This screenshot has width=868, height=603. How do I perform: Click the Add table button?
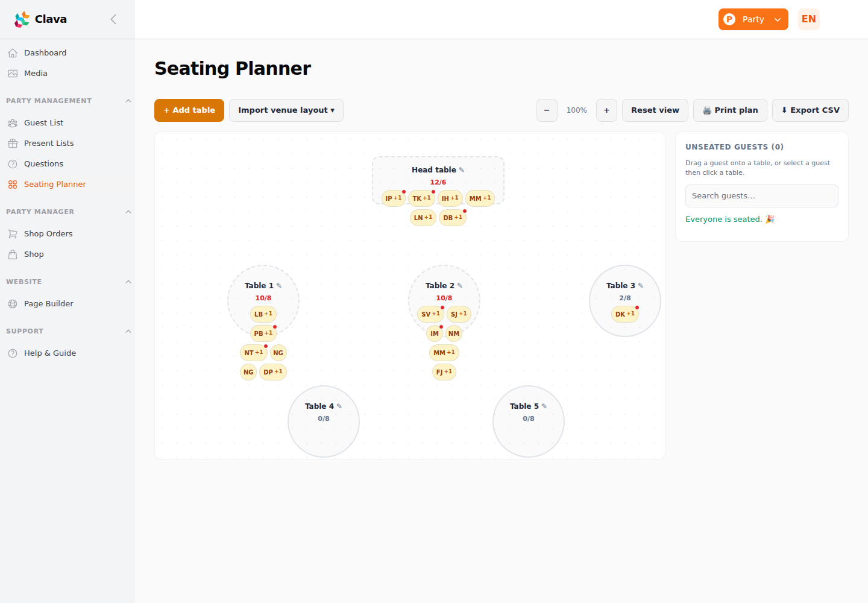pyautogui.click(x=189, y=110)
